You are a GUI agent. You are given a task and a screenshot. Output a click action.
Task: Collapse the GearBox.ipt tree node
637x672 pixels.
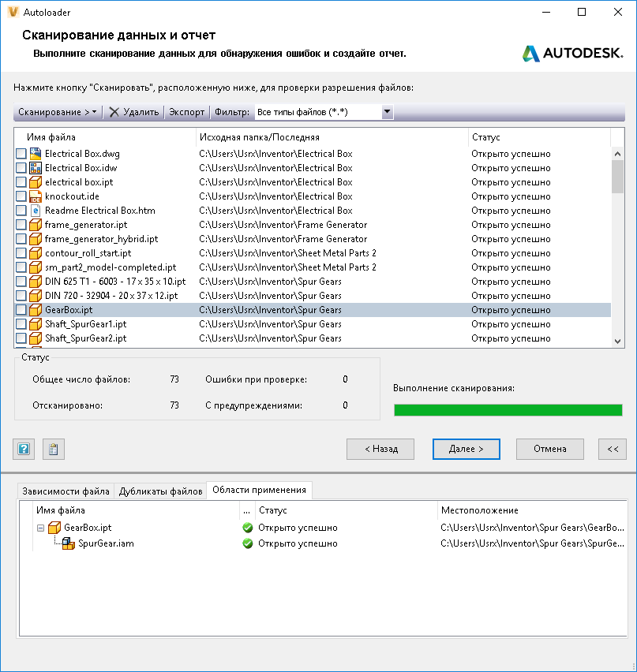click(41, 528)
